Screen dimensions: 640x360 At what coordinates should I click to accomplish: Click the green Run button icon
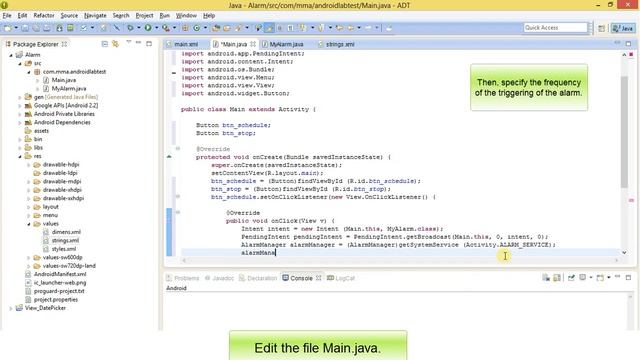tap(148, 28)
